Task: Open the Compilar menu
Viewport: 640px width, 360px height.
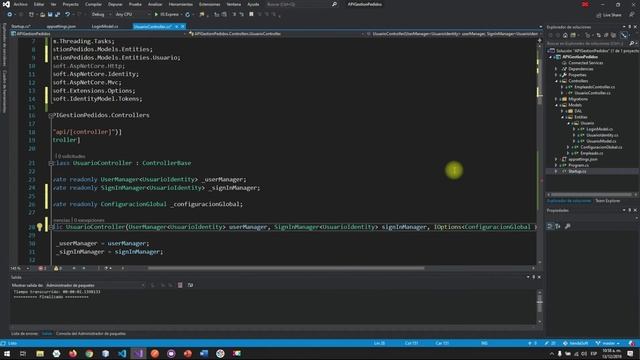Action: [93, 4]
